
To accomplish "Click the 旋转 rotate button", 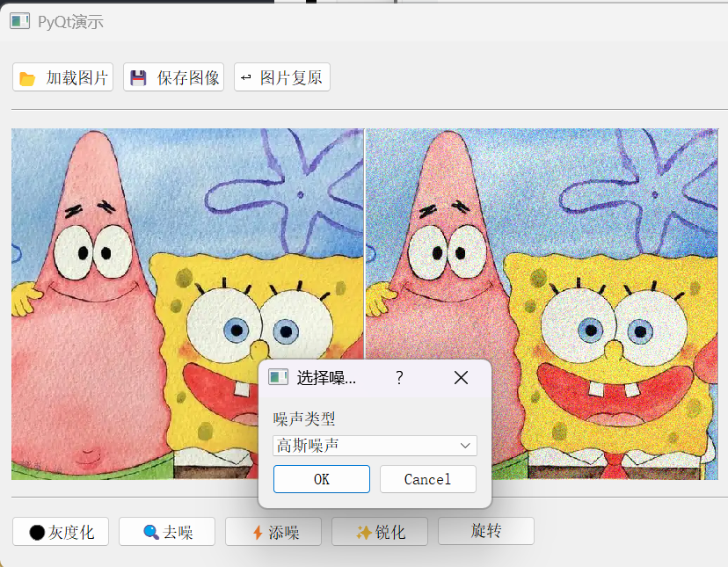I will pyautogui.click(x=486, y=531).
